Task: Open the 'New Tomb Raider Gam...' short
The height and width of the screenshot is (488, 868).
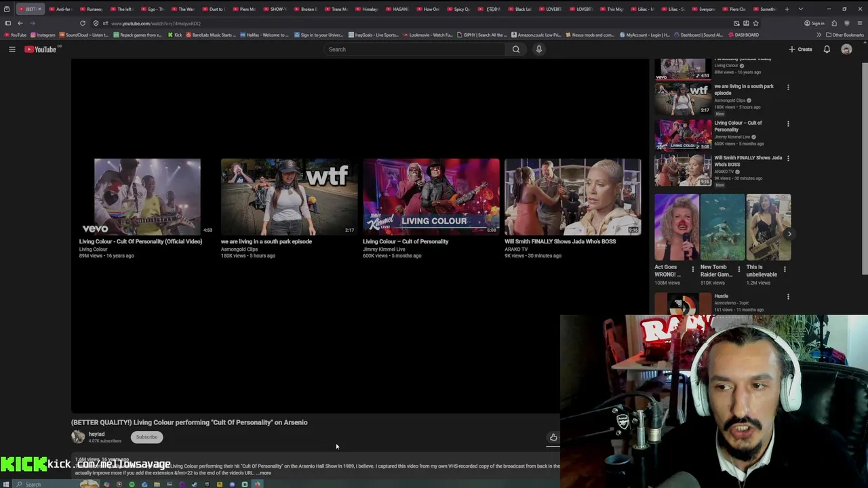Action: click(x=723, y=227)
